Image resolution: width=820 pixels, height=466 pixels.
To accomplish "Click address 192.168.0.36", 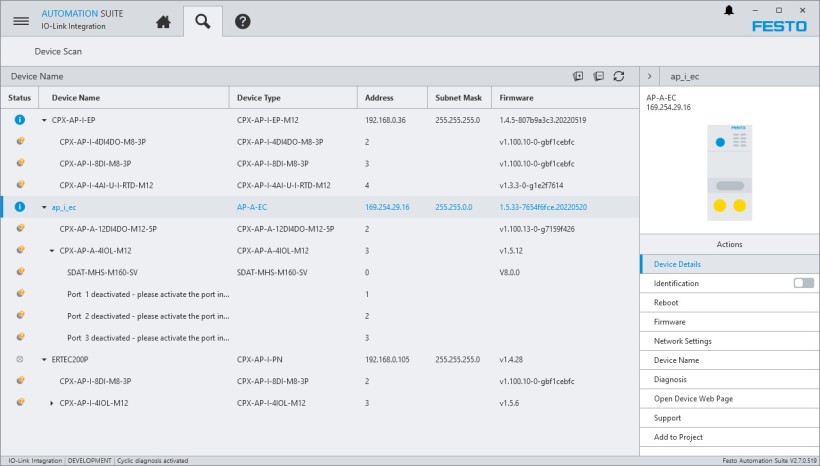I will coord(385,120).
